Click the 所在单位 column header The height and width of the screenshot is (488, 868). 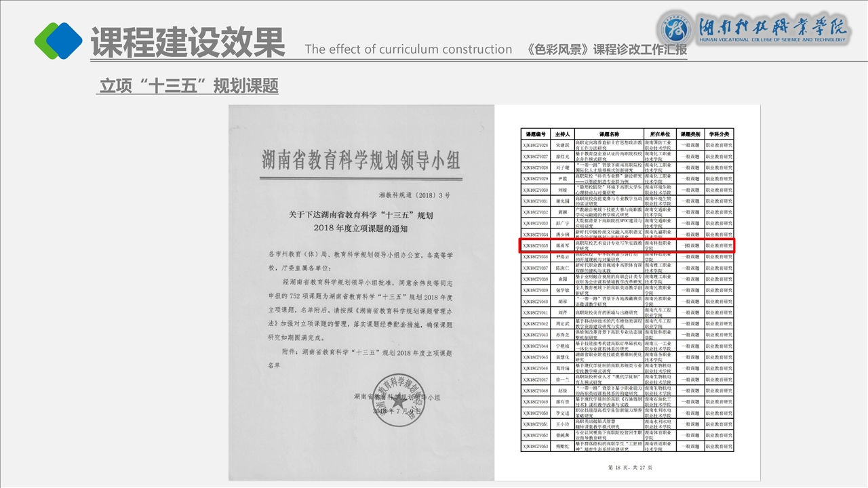(659, 134)
